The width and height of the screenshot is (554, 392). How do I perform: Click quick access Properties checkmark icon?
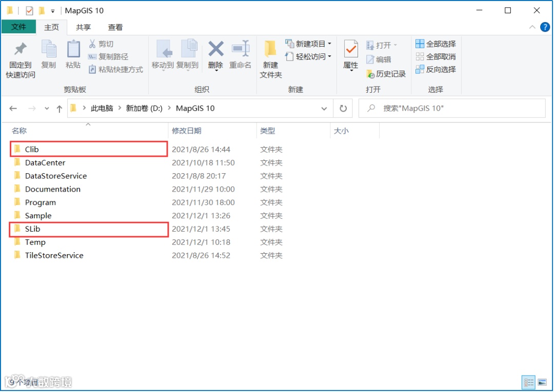point(29,11)
